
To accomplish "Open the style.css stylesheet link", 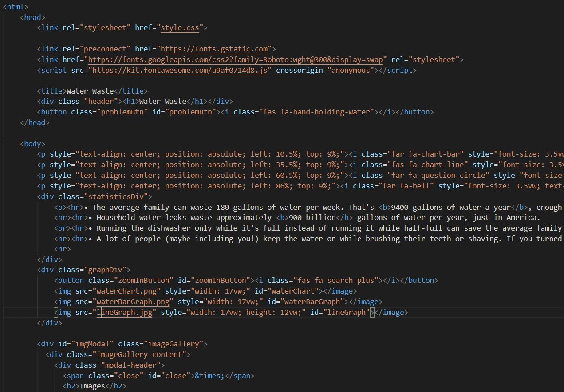I will tap(179, 27).
